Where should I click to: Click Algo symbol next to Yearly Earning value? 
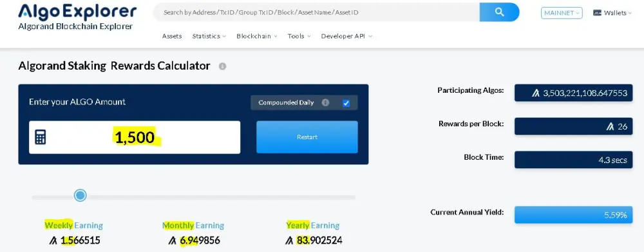(289, 240)
